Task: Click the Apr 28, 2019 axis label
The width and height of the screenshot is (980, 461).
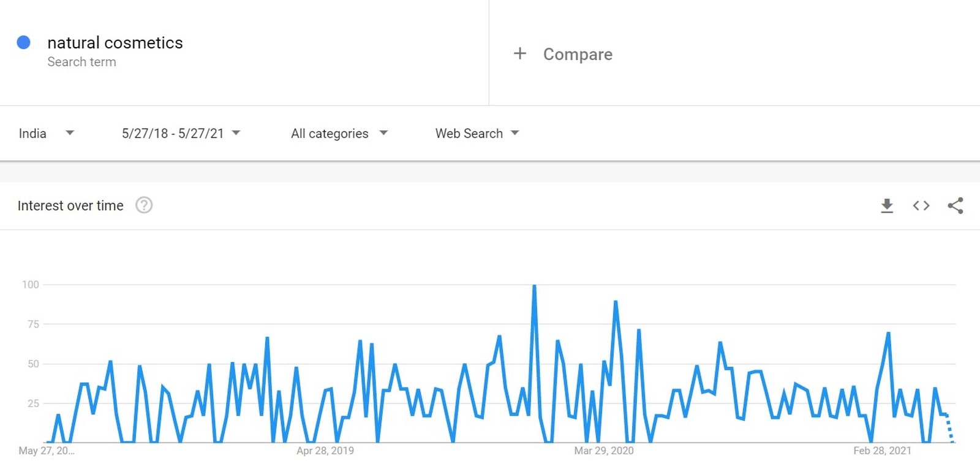Action: tap(325, 451)
